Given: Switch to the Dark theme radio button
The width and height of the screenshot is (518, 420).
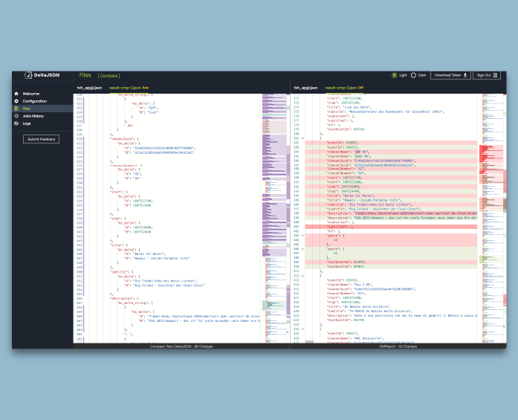Looking at the screenshot, I should (413, 75).
